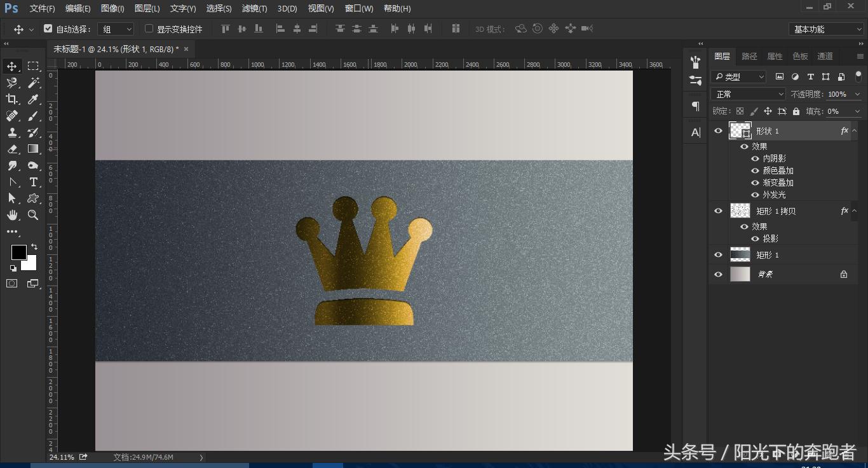The height and width of the screenshot is (468, 868).
Task: Open the 填充 slider dropdown arrow
Action: 858,111
